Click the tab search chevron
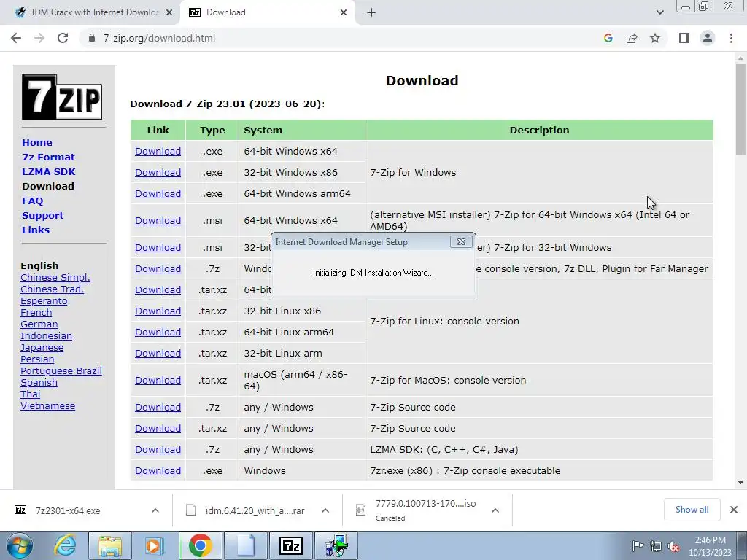The image size is (747, 560). (659, 12)
